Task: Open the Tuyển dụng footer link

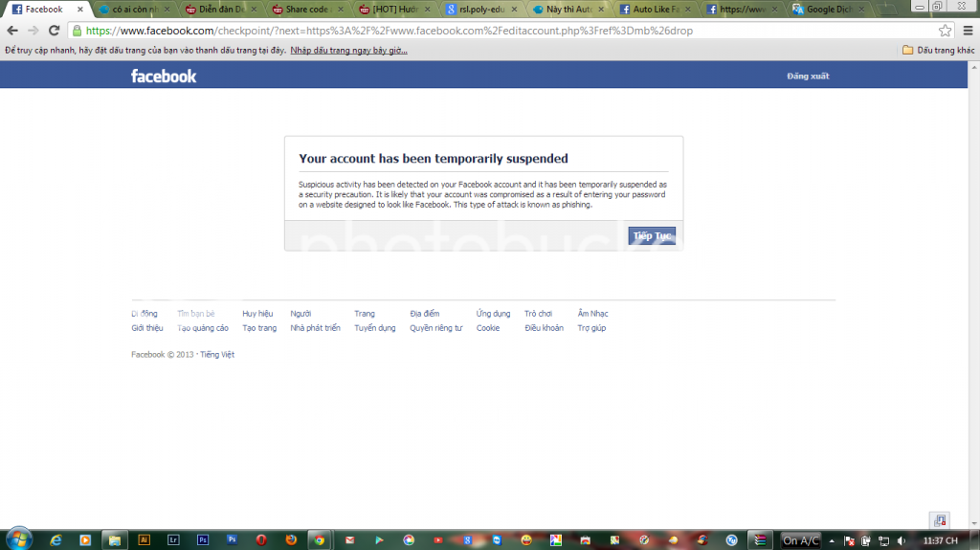Action: (x=375, y=328)
